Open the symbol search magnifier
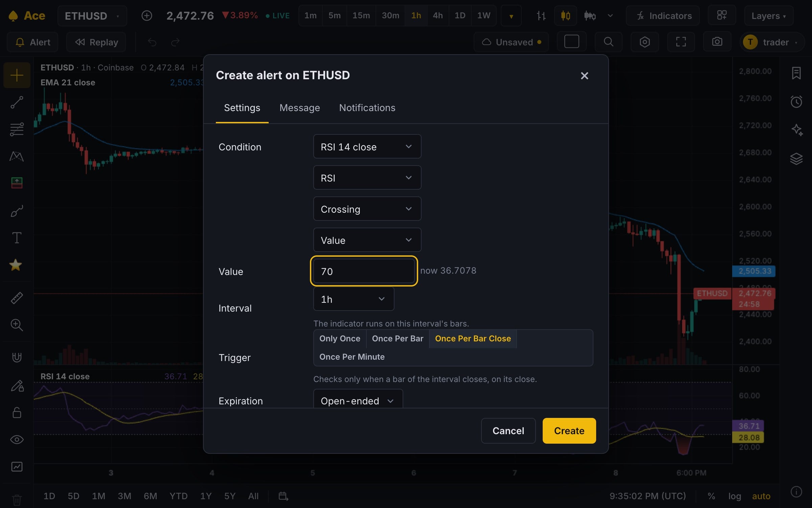Viewport: 812px width, 508px height. coord(608,42)
